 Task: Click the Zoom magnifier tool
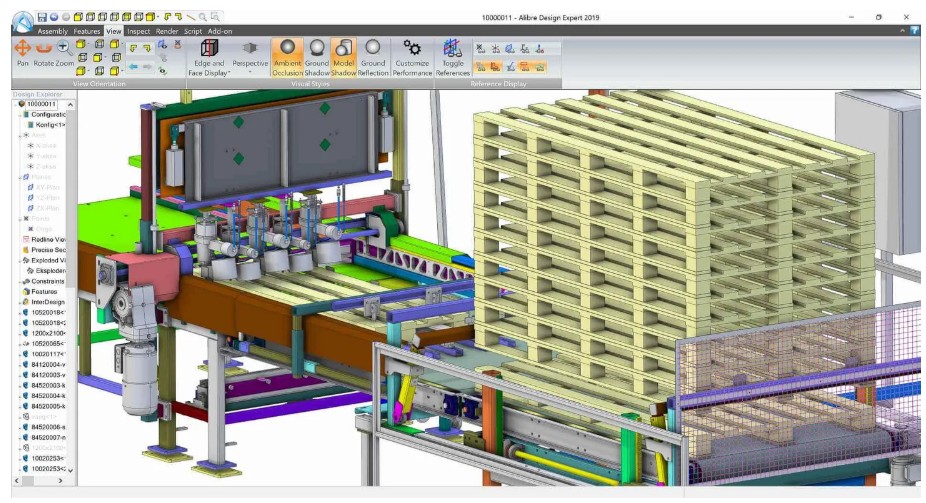point(64,47)
